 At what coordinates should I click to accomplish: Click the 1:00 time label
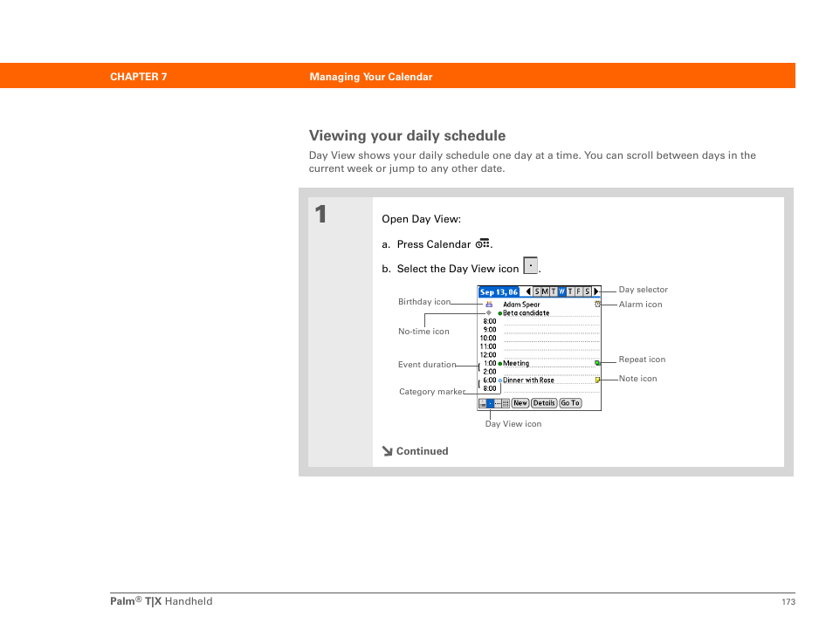pyautogui.click(x=491, y=363)
